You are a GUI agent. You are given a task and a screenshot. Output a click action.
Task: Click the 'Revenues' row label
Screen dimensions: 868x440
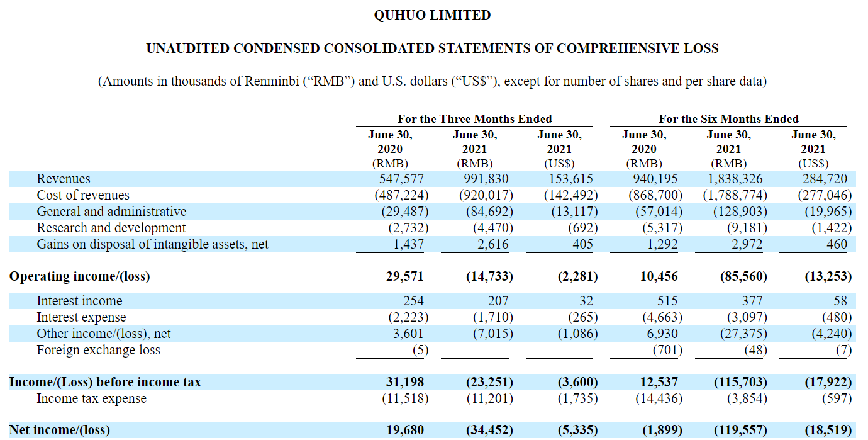coord(64,179)
